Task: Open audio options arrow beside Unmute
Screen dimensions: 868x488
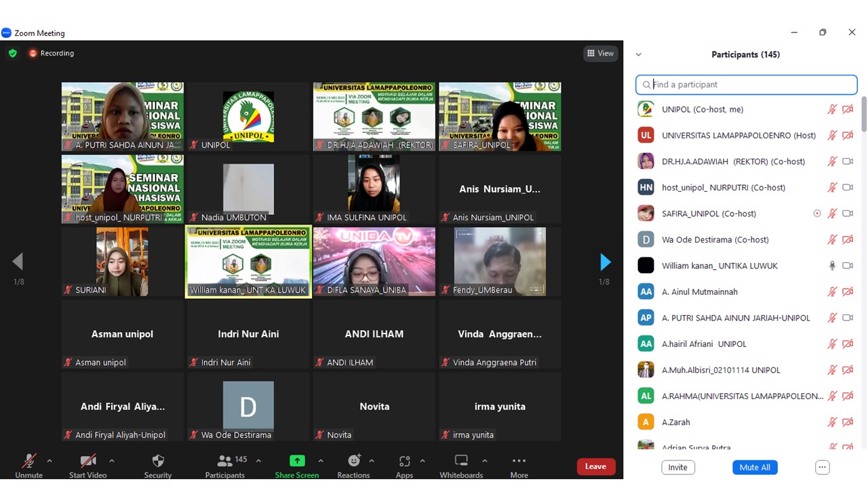Action: [x=50, y=461]
